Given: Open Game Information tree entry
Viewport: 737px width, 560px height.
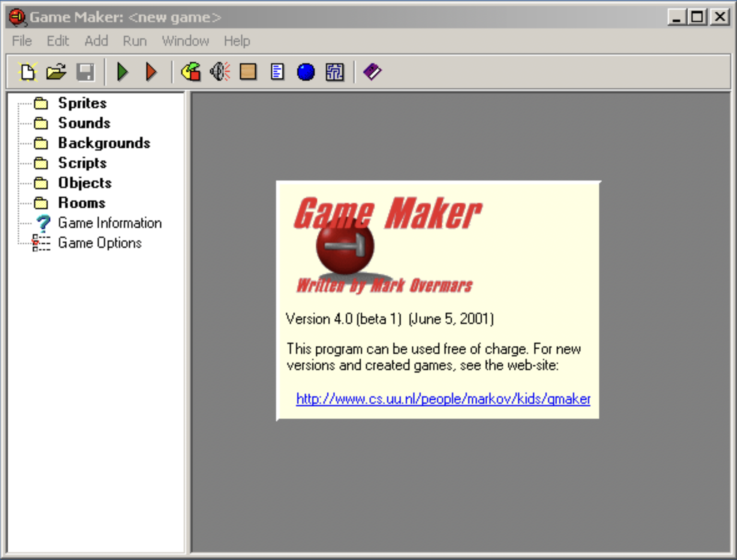Looking at the screenshot, I should click(x=109, y=223).
